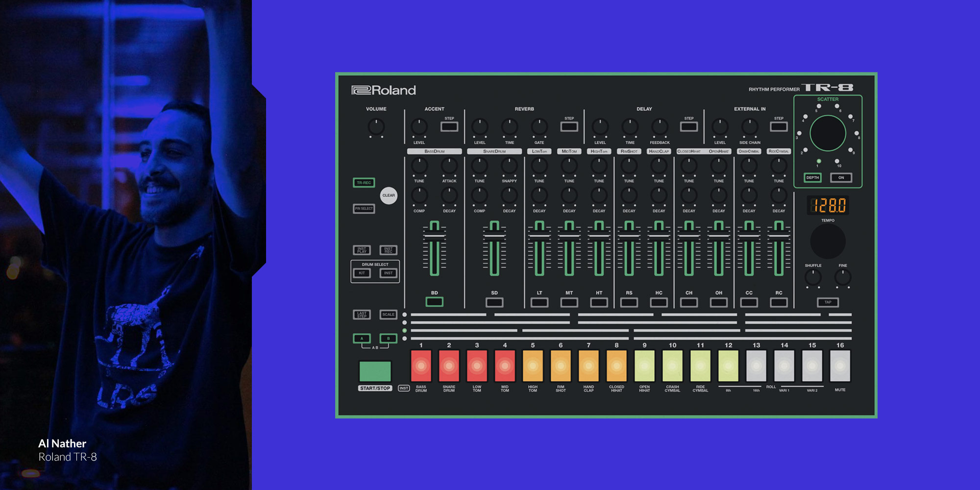Image resolution: width=980 pixels, height=490 pixels.
Task: Select the BD instrument button
Action: (x=435, y=302)
